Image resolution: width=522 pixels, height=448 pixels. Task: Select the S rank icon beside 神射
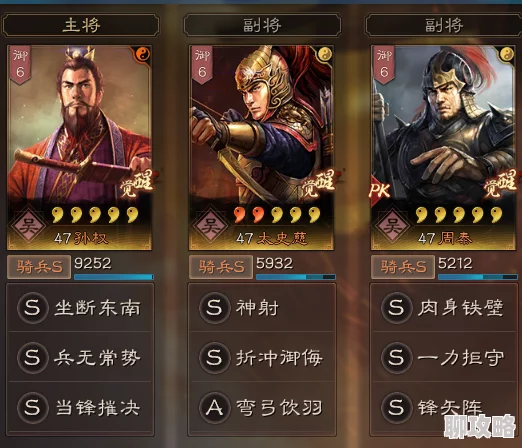tap(214, 307)
